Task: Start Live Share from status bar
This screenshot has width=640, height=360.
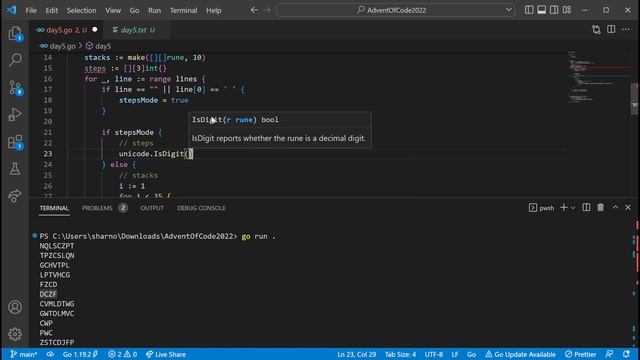Action: (166, 354)
